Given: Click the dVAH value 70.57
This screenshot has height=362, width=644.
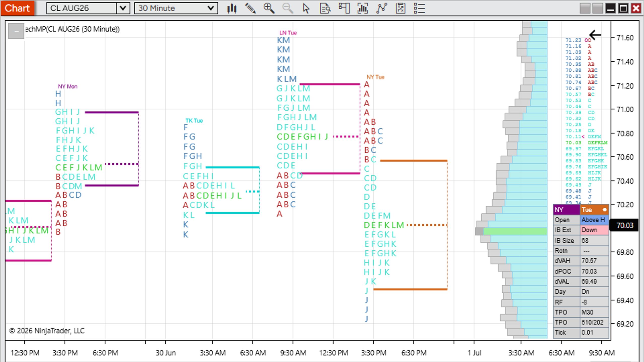Looking at the screenshot, I should tap(594, 261).
